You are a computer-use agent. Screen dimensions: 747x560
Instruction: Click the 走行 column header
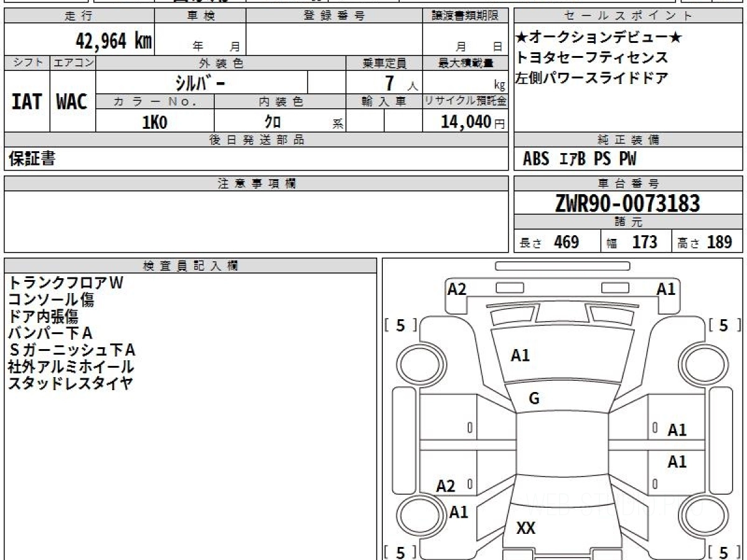(x=79, y=16)
